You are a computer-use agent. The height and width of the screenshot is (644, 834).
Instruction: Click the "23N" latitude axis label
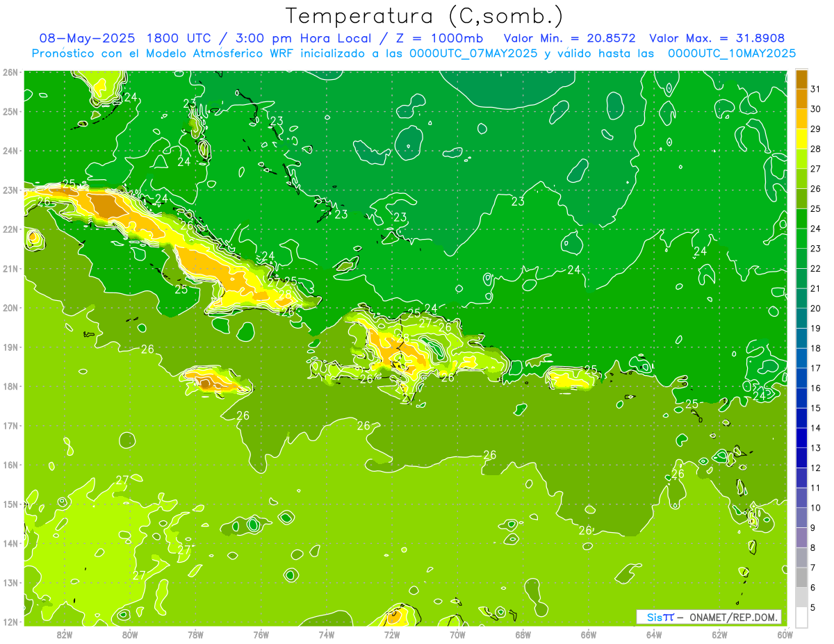pos(11,190)
